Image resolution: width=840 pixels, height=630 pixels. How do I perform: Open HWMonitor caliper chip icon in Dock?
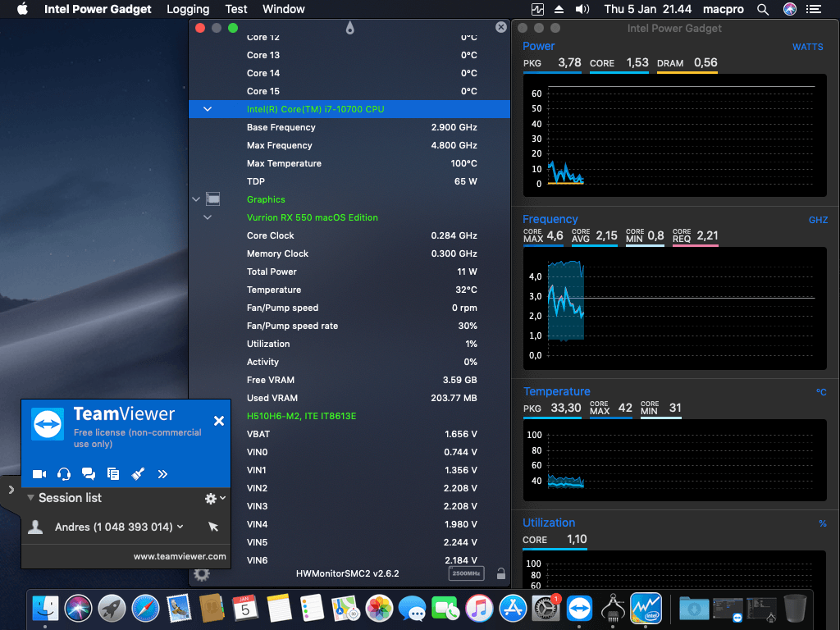tap(612, 609)
